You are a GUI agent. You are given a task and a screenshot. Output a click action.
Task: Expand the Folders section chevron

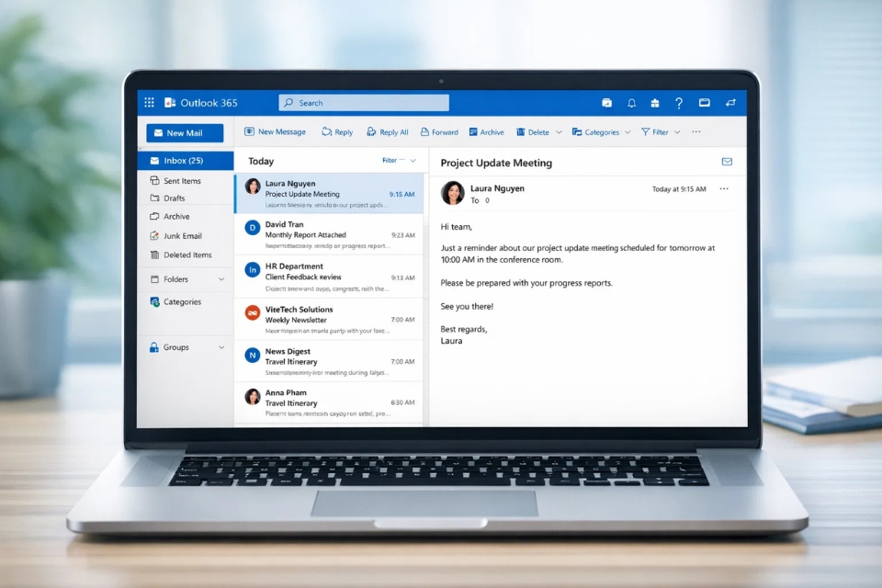(x=221, y=279)
